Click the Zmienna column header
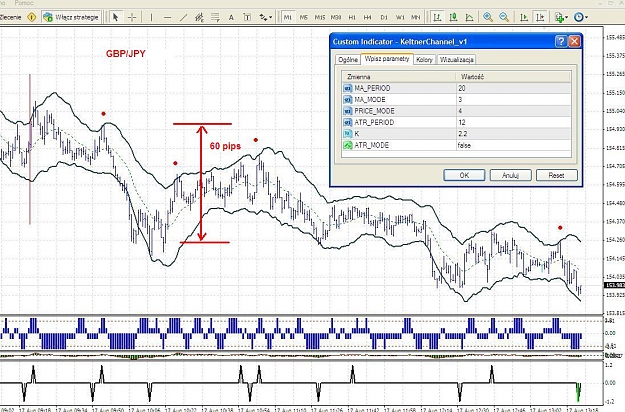625x412 pixels. 399,77
